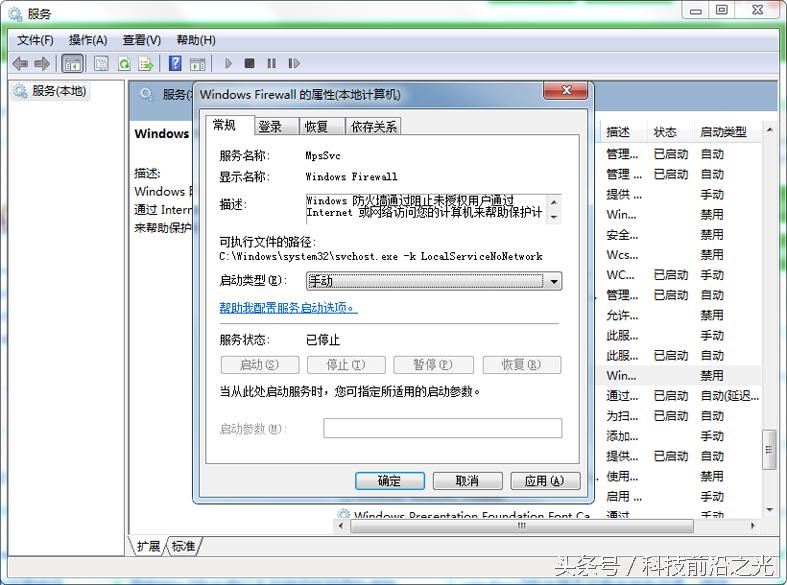Viewport: 787px width, 585px height.
Task: Close the Windows Firewall properties dialog
Action: [x=566, y=90]
